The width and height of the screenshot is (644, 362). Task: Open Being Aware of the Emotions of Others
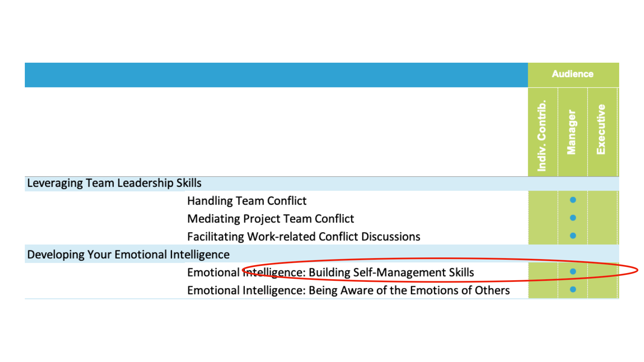click(x=348, y=290)
